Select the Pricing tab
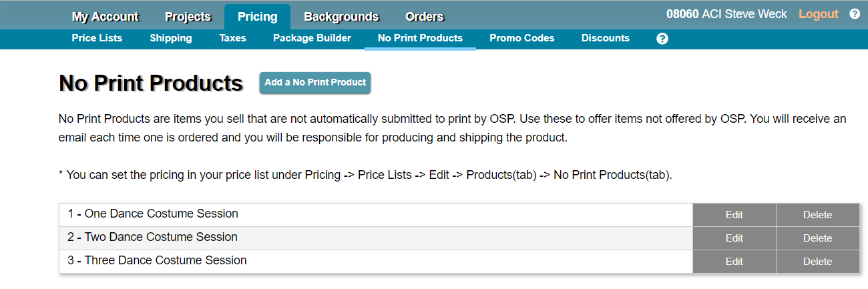The width and height of the screenshot is (868, 289). pyautogui.click(x=257, y=17)
